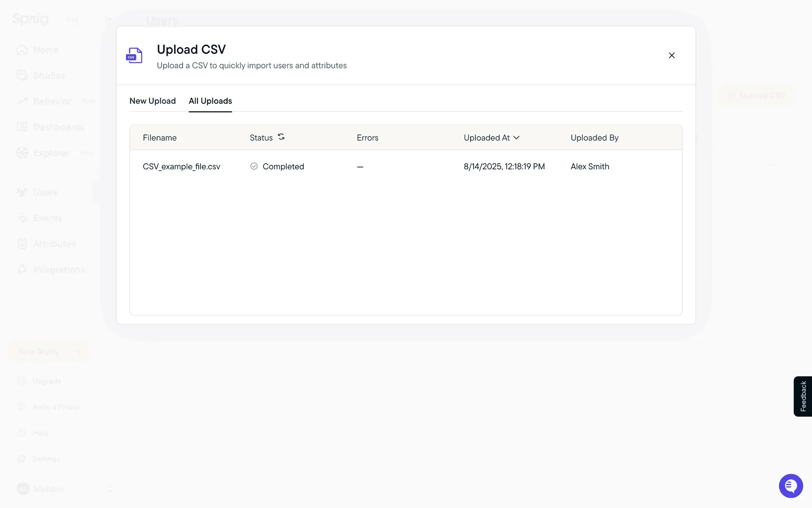Click the Upload CSV background button

[756, 96]
